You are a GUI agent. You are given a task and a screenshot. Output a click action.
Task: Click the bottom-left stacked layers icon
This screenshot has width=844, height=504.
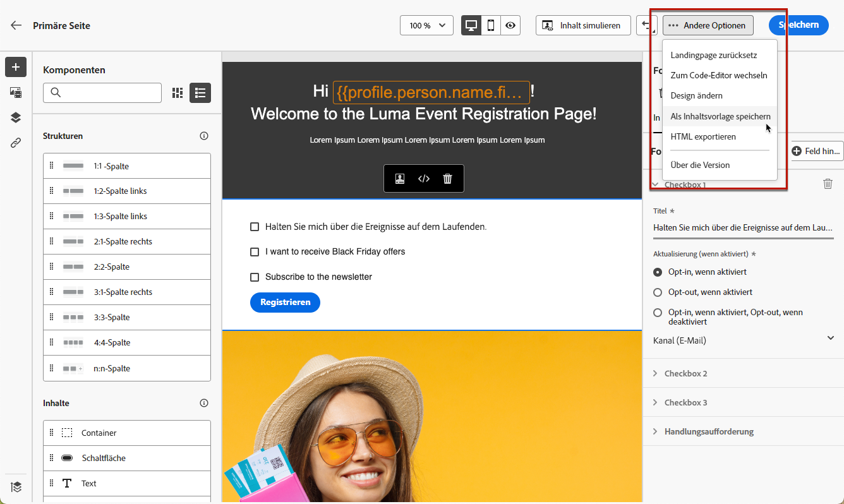[16, 486]
